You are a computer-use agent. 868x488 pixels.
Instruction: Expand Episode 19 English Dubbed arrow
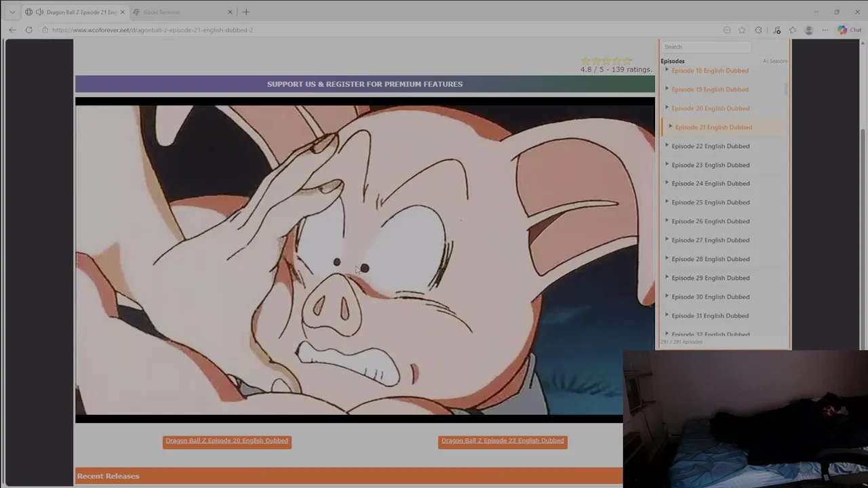[667, 89]
